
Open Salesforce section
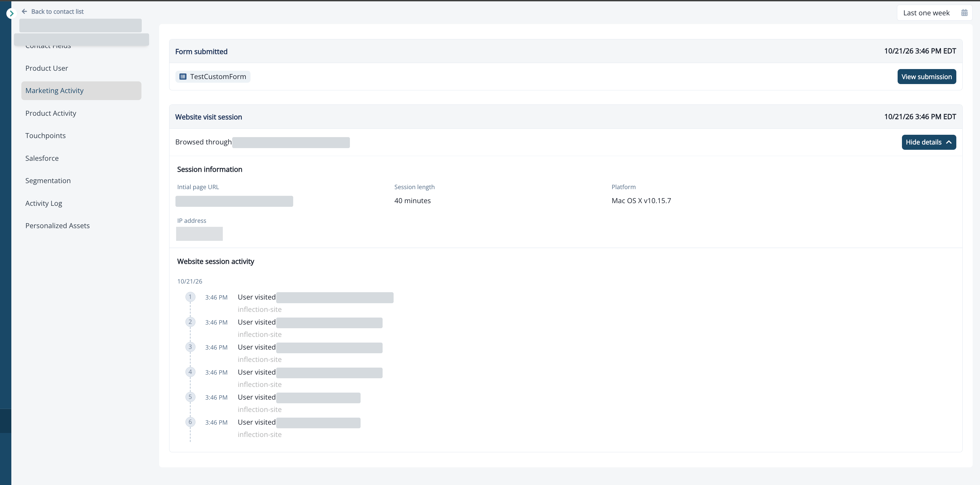coord(81,158)
